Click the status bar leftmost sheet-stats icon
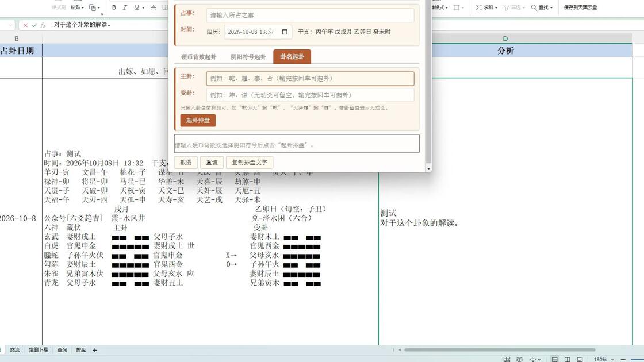Screen dimensions: 644x362 [x=507, y=359]
